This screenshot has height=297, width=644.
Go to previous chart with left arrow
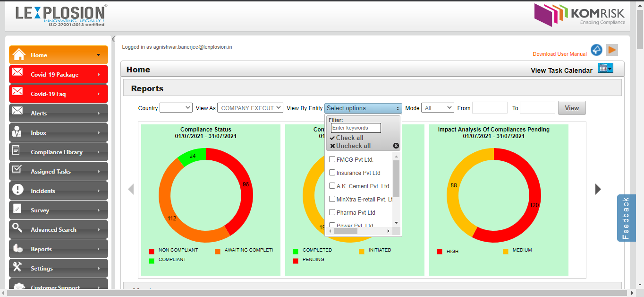pos(131,189)
